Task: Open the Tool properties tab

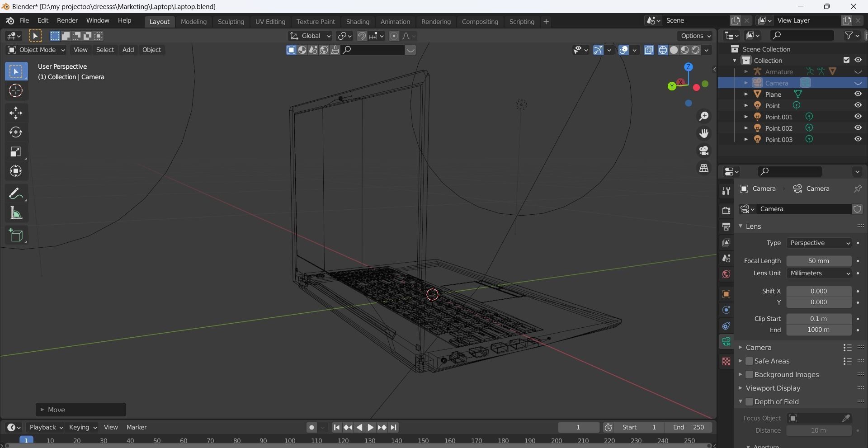Action: [726, 191]
